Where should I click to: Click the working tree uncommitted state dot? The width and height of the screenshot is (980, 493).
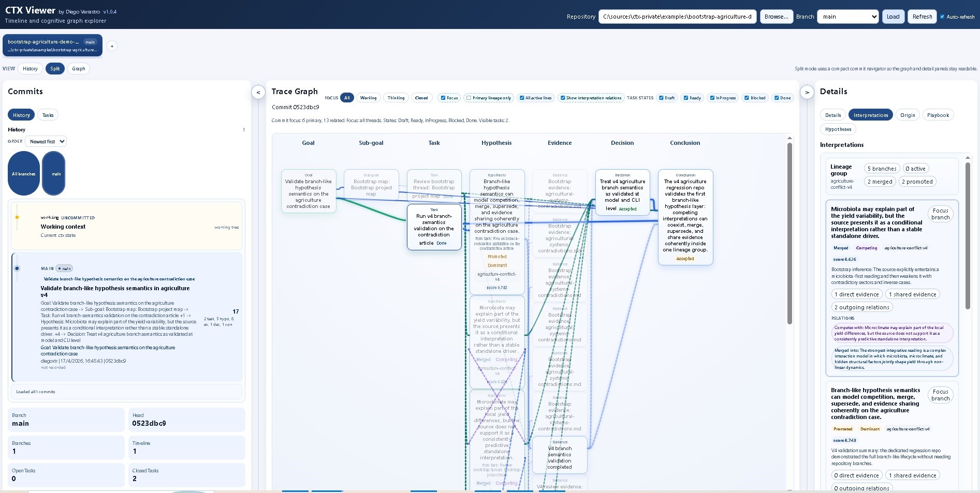17,218
